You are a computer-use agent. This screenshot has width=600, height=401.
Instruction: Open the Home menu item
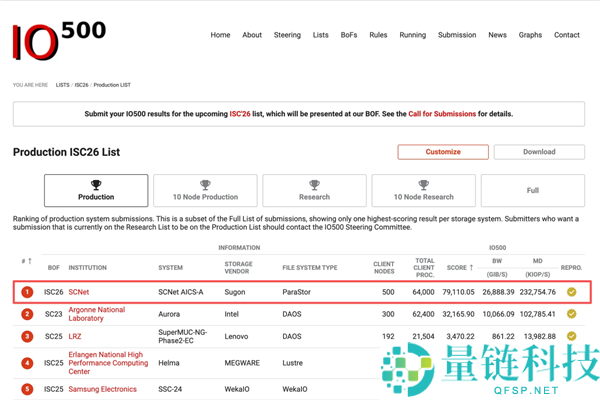click(x=220, y=35)
